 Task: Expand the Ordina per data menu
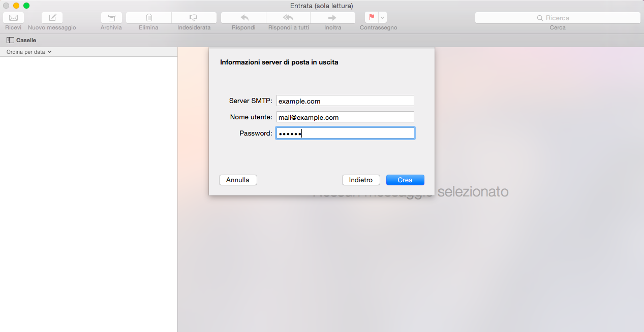pyautogui.click(x=29, y=52)
